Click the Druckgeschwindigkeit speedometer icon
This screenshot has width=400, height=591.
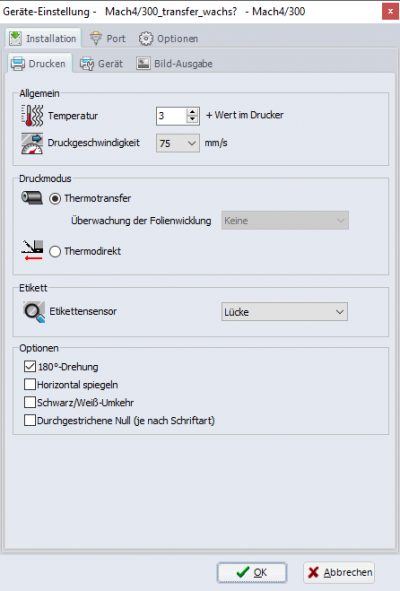(x=32, y=143)
